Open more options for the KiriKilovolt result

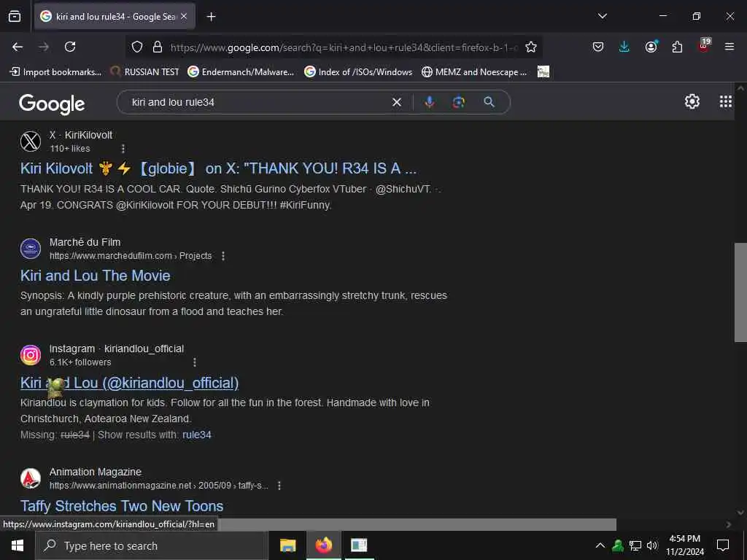click(123, 149)
